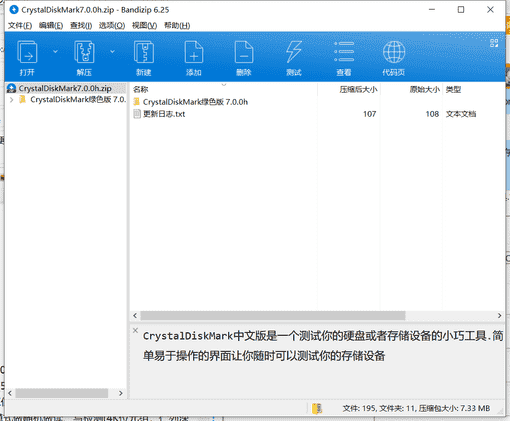The width and height of the screenshot is (510, 421).
Task: Open the View (视图) menu
Action: 144,26
